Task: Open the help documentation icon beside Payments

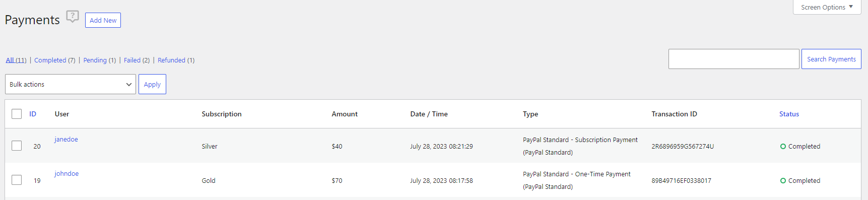Action: 73,17
